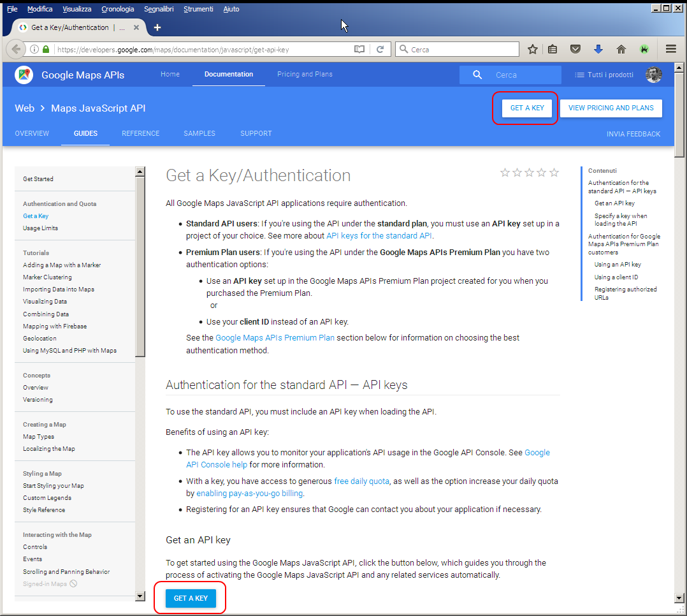Click the blue GET A KEY button at page bottom
The width and height of the screenshot is (687, 616).
coord(191,598)
